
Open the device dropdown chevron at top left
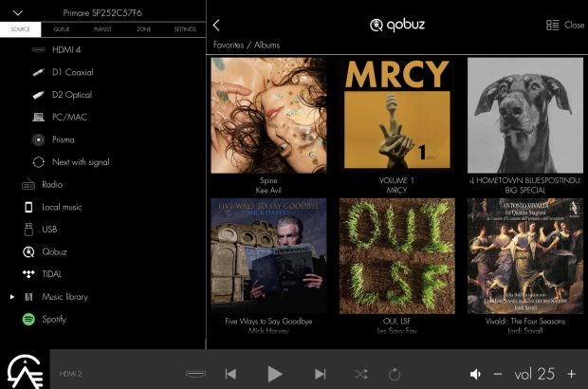point(19,12)
